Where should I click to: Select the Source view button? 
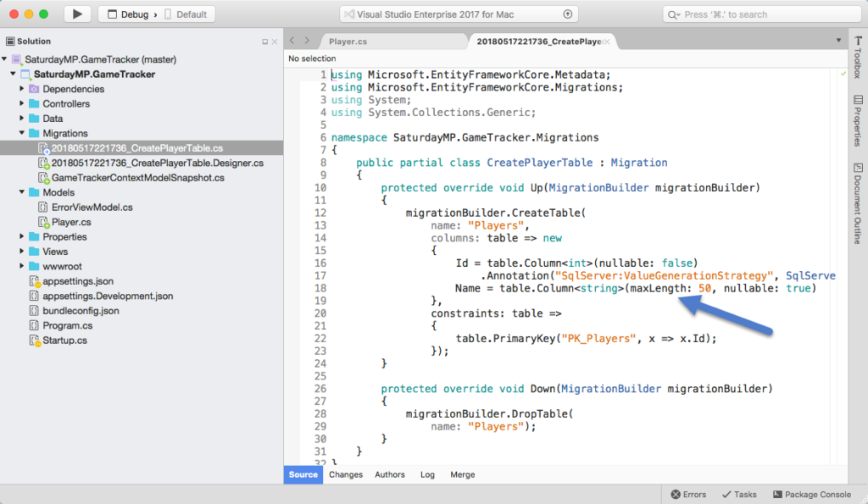(x=303, y=475)
